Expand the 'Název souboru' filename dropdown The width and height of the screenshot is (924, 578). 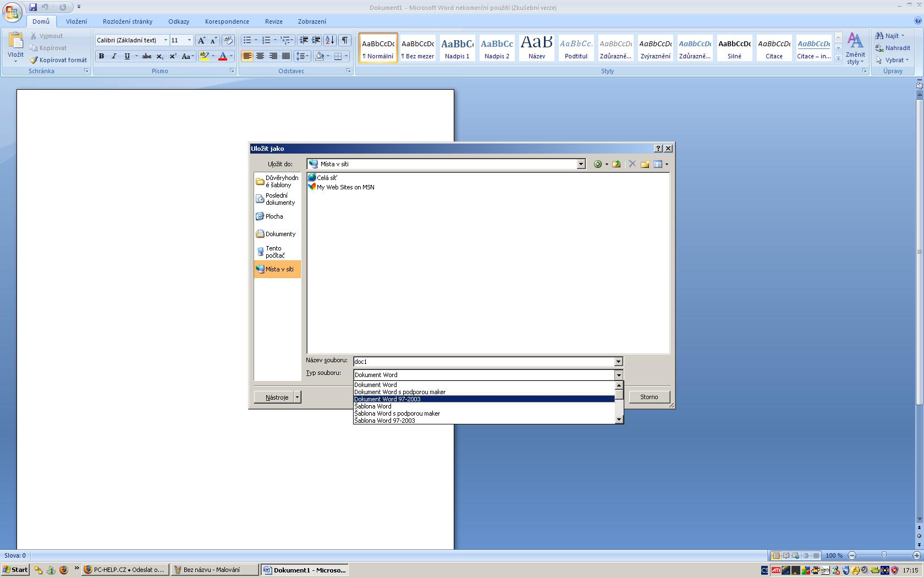(618, 362)
